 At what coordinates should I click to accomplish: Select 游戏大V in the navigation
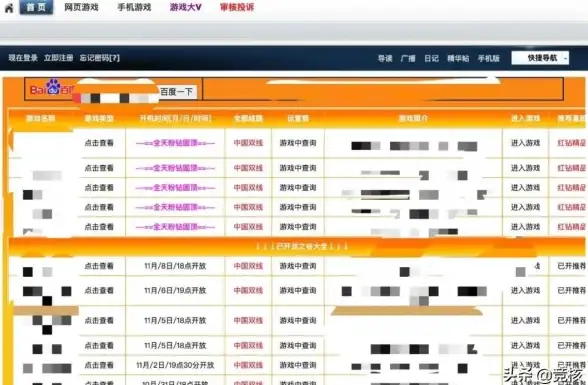pos(186,7)
